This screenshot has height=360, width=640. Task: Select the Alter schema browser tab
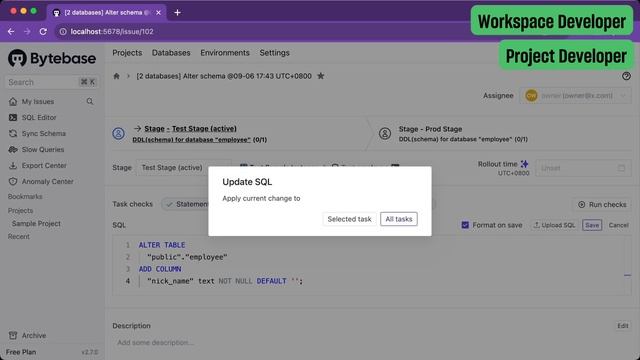point(107,13)
